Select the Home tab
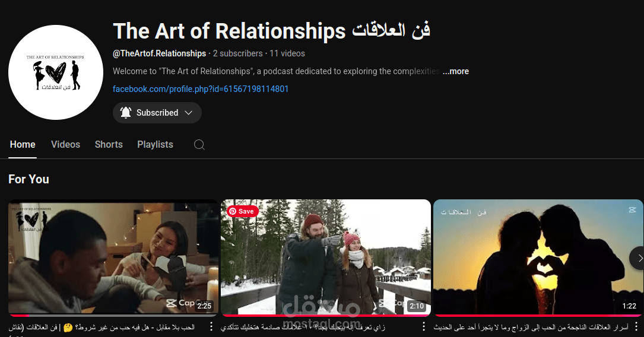This screenshot has height=337, width=644. coord(23,145)
